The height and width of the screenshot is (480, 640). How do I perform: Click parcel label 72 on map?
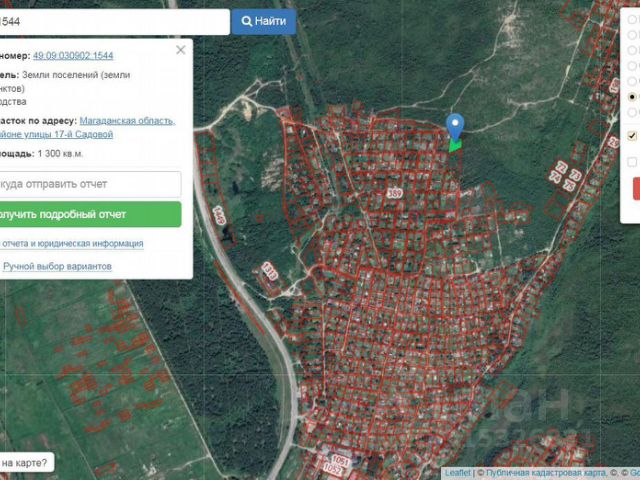[x=562, y=167]
